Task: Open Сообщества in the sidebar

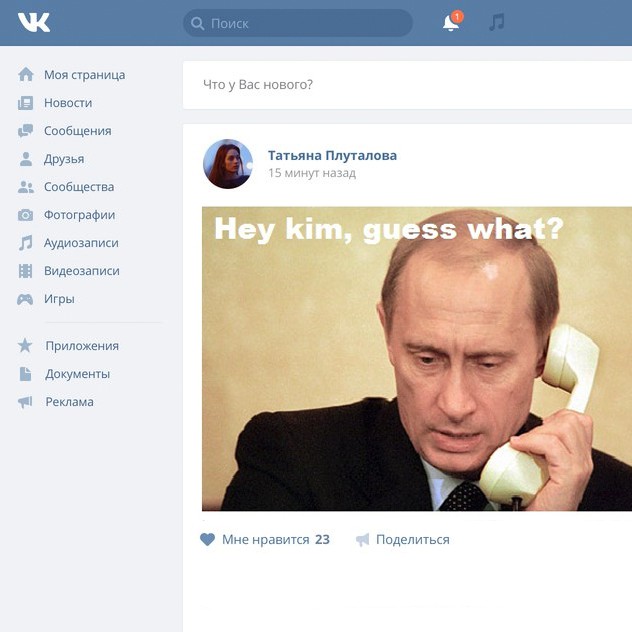Action: click(79, 187)
